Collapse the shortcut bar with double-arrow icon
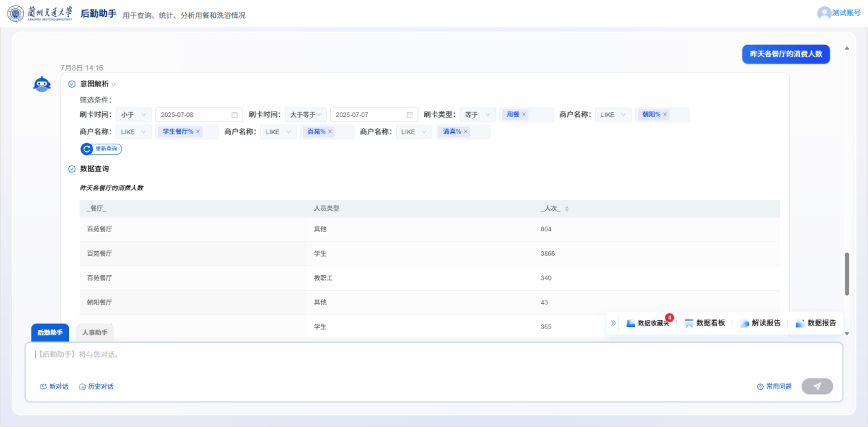Viewport: 868px width, 427px height. click(x=613, y=323)
